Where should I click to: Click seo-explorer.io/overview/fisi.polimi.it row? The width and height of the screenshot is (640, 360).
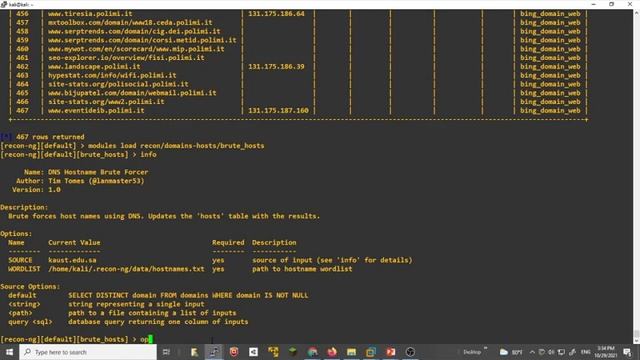coord(126,58)
